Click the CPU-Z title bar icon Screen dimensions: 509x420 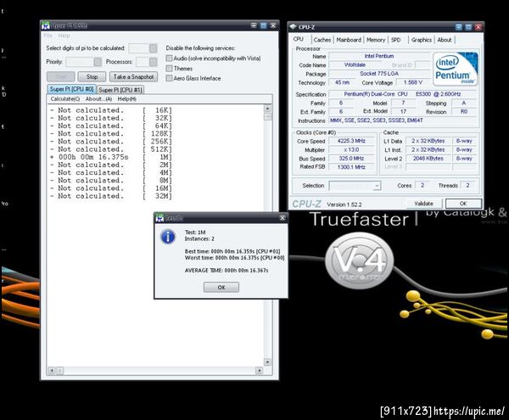tap(294, 27)
